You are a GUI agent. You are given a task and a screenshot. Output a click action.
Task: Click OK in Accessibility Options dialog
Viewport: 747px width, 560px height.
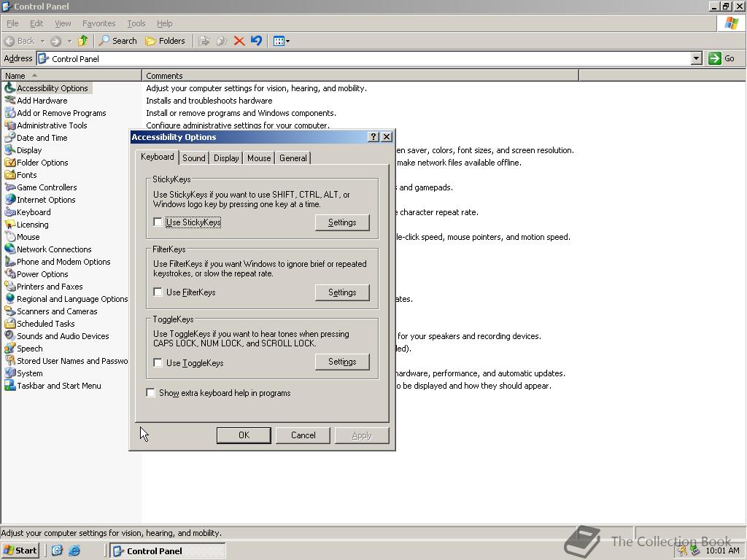pyautogui.click(x=244, y=435)
